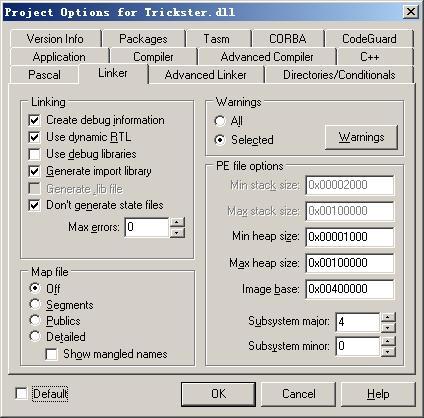
Task: Click the Min heap size field
Action: point(350,237)
